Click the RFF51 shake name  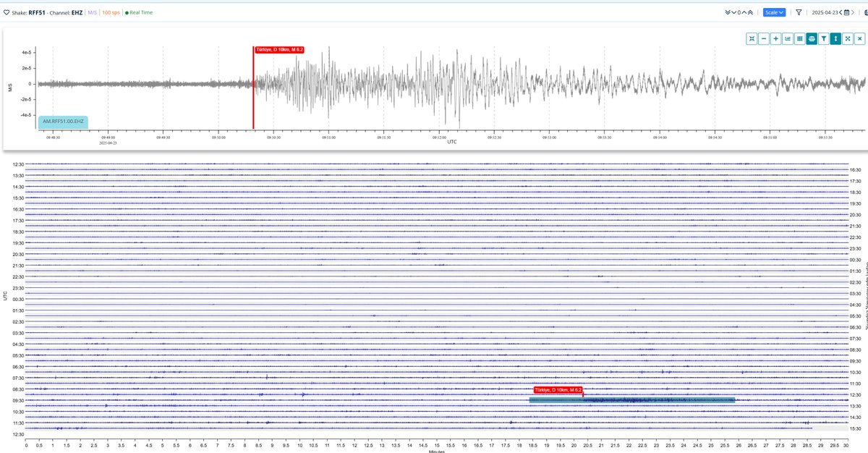(37, 12)
